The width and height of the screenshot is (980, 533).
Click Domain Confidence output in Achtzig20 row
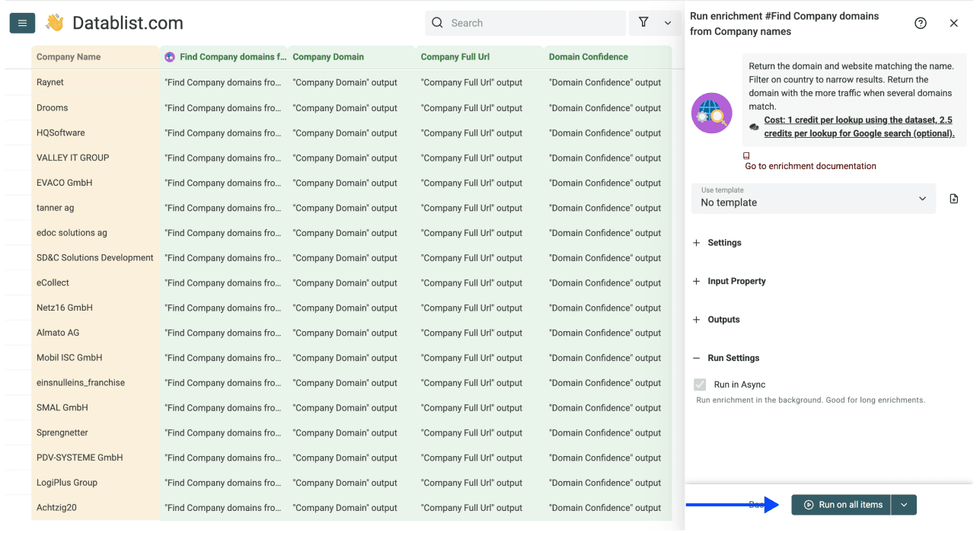coord(608,507)
